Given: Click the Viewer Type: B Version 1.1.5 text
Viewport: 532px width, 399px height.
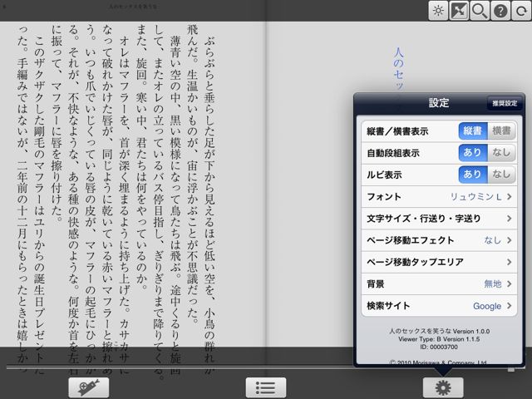Looking at the screenshot, I should (439, 339).
